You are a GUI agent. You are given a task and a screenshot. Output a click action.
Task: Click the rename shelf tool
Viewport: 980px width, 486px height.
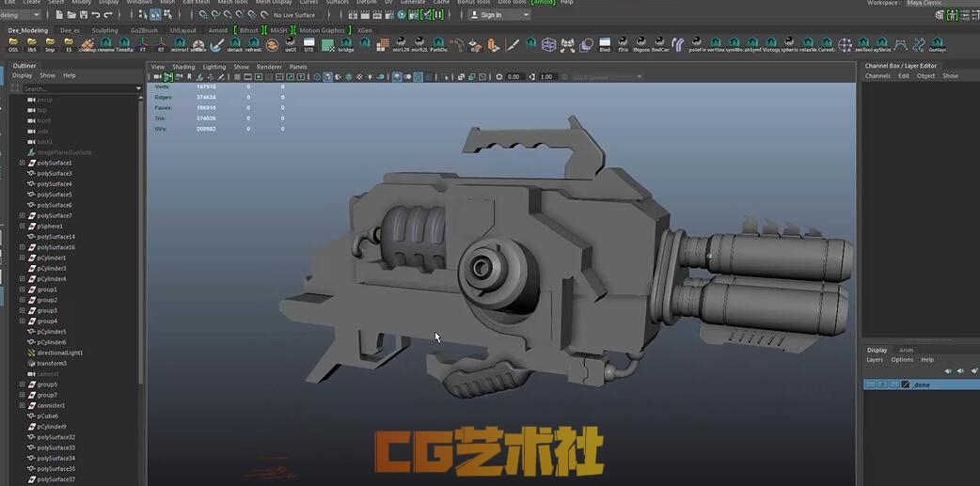pyautogui.click(x=105, y=44)
